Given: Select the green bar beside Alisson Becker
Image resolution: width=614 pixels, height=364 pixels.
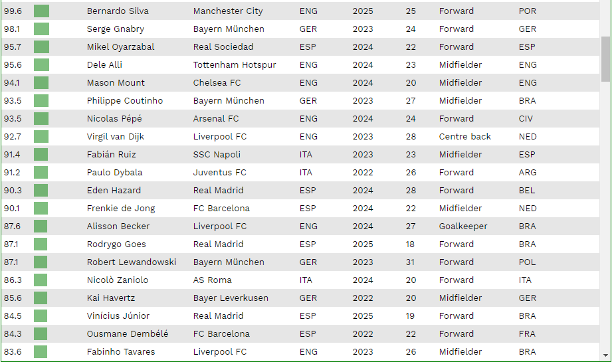Looking at the screenshot, I should pyautogui.click(x=41, y=227).
